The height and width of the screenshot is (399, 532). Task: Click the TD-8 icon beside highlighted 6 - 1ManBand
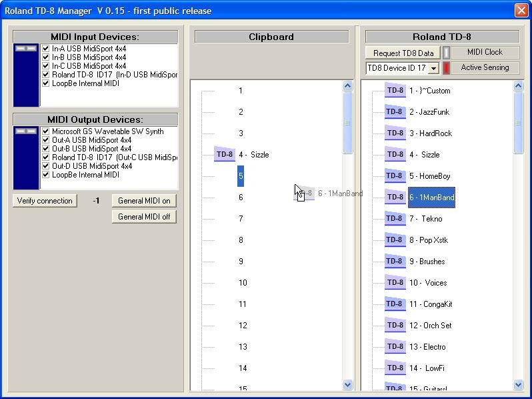point(395,197)
